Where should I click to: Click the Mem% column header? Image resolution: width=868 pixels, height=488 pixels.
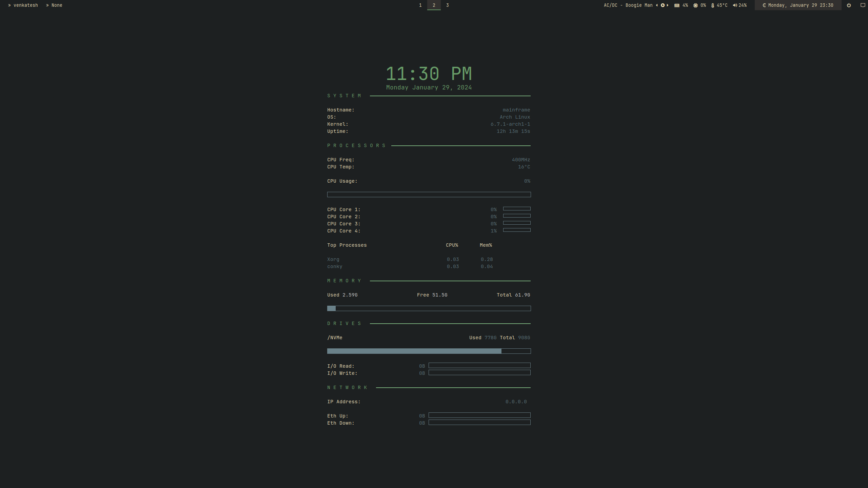tap(486, 245)
